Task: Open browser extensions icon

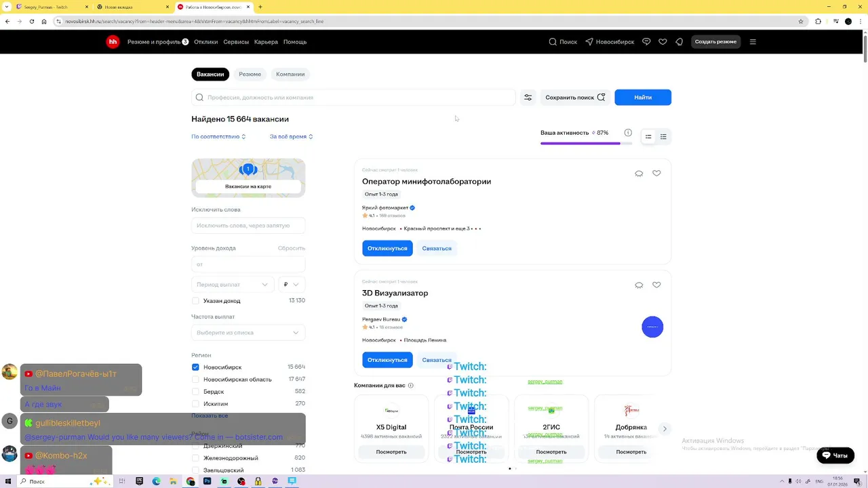Action: 818,21
